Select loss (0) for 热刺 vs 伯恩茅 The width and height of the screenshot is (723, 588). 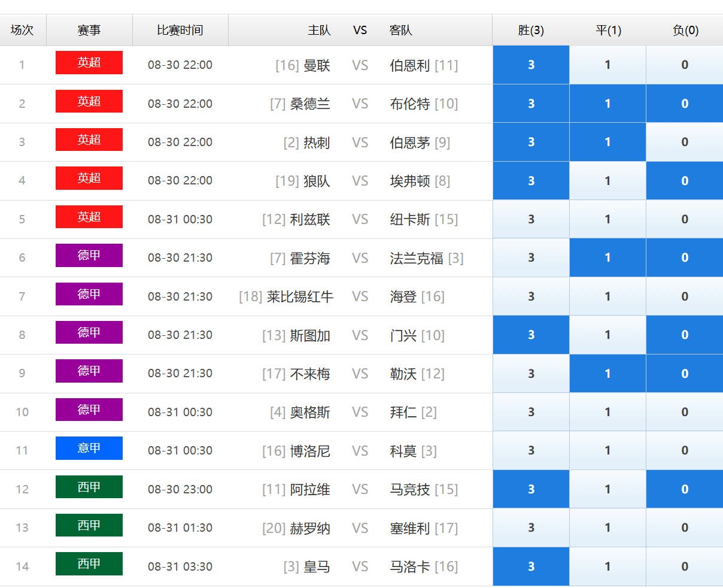685,143
